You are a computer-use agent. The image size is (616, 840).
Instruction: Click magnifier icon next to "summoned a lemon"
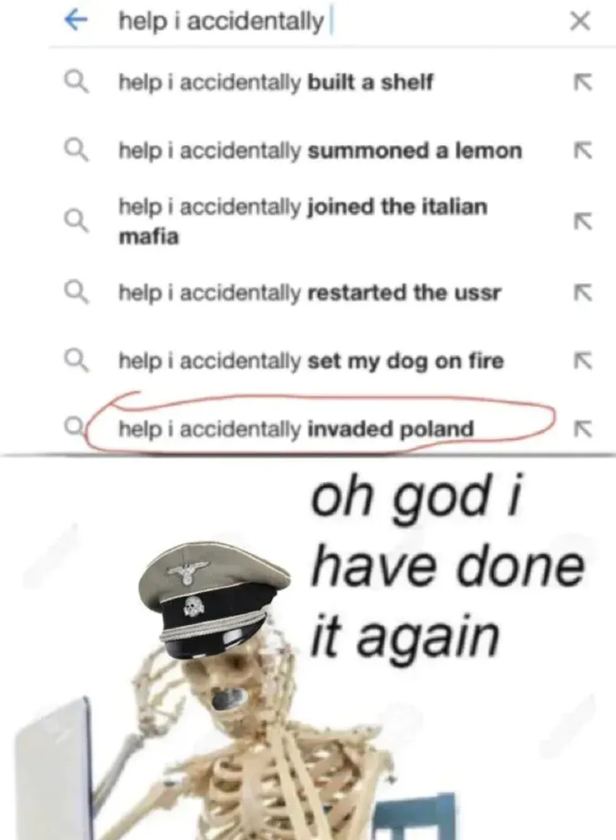pyautogui.click(x=77, y=151)
